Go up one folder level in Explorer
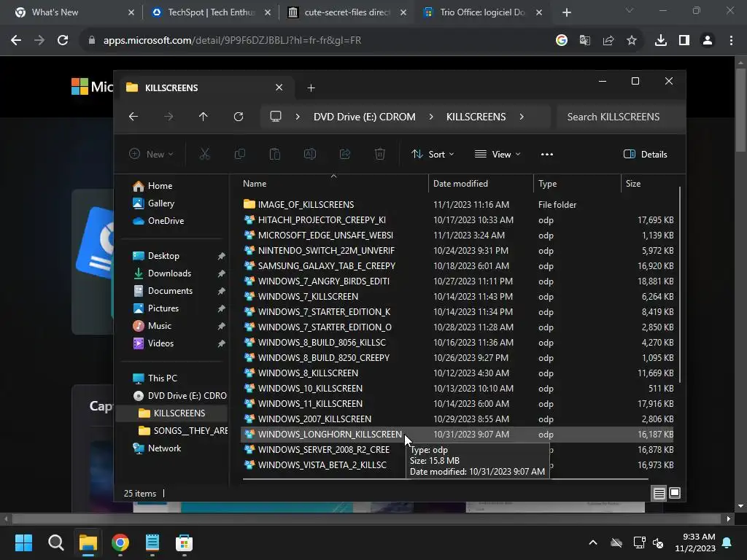 pos(204,117)
